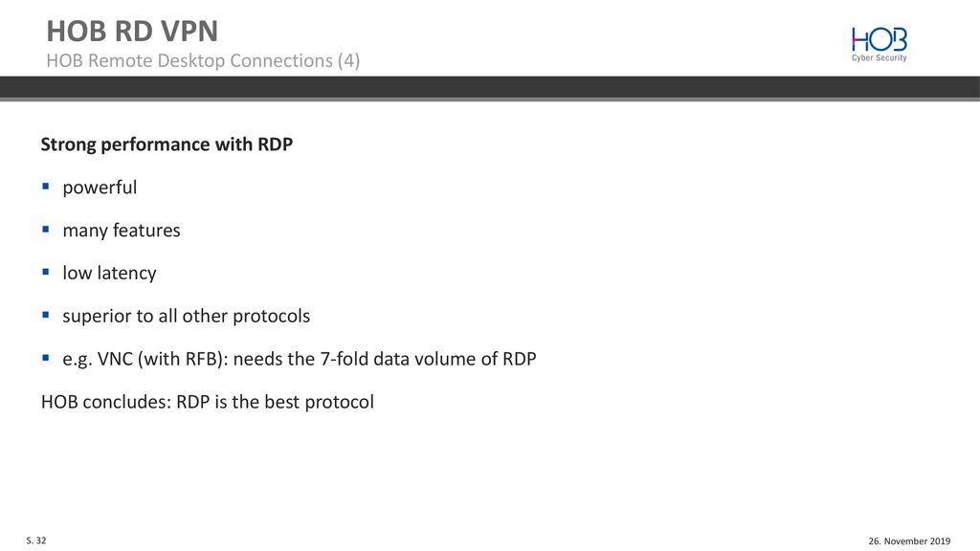Click the bullet before "low latency"
Viewport: 980px width, 551px height.
[46, 272]
